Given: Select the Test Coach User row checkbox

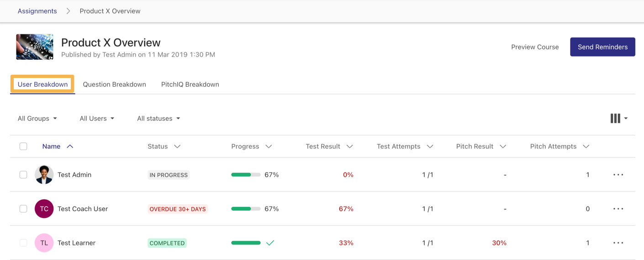Looking at the screenshot, I should tap(23, 209).
